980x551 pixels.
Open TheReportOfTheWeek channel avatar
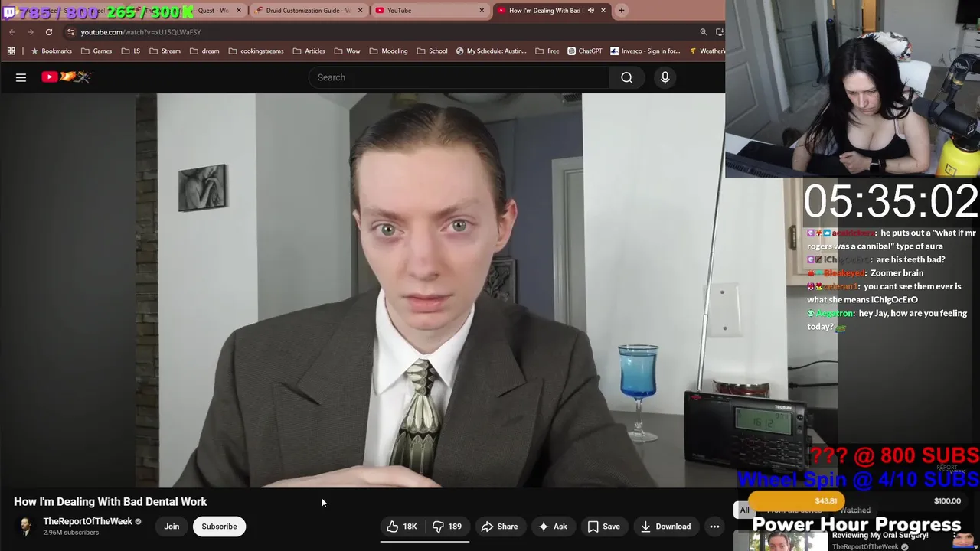25,527
